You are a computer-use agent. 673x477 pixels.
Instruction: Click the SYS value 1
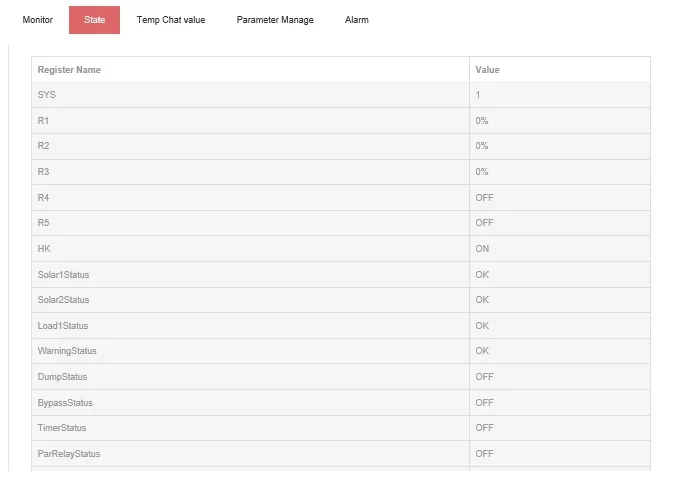click(x=478, y=95)
